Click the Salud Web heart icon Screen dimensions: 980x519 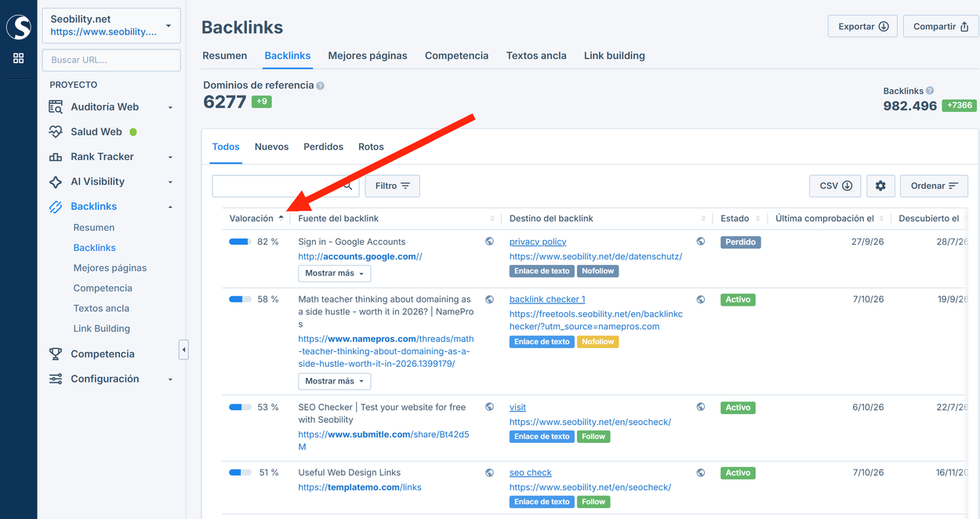click(56, 132)
